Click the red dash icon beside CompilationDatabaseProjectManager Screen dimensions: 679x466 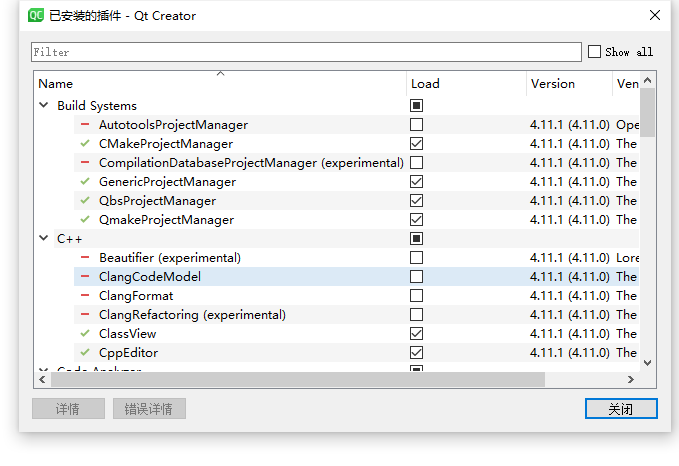(x=85, y=162)
